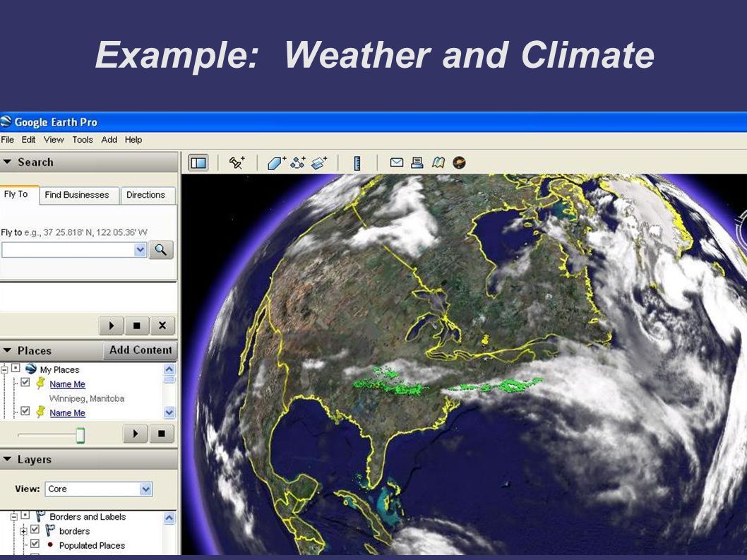Click the Email envelope icon
Image resolution: width=747 pixels, height=560 pixels.
pos(396,162)
